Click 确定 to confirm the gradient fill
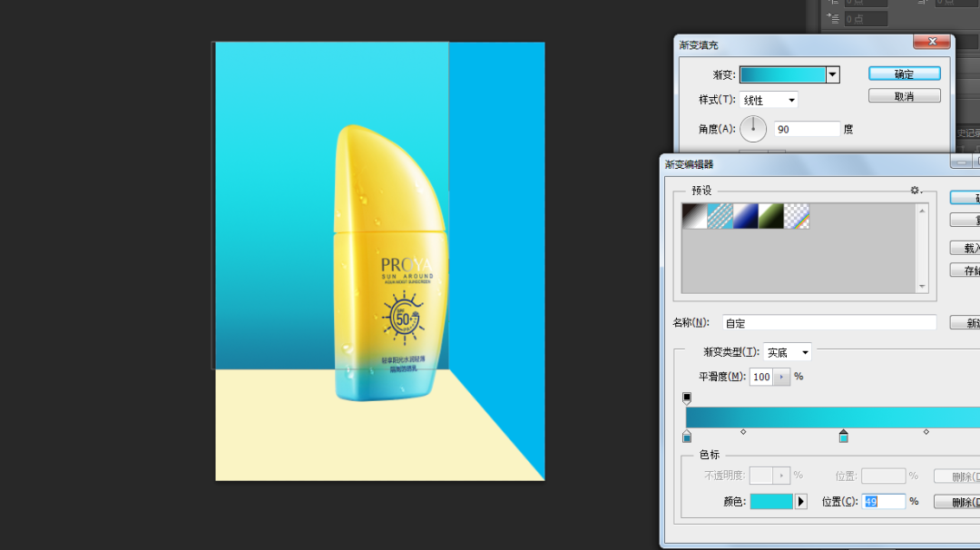 point(903,73)
